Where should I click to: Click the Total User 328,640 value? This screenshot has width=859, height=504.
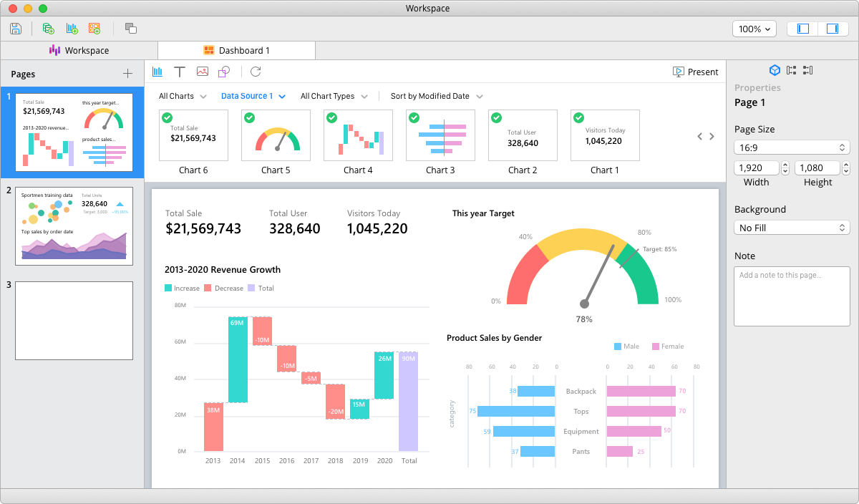pyautogui.click(x=295, y=229)
